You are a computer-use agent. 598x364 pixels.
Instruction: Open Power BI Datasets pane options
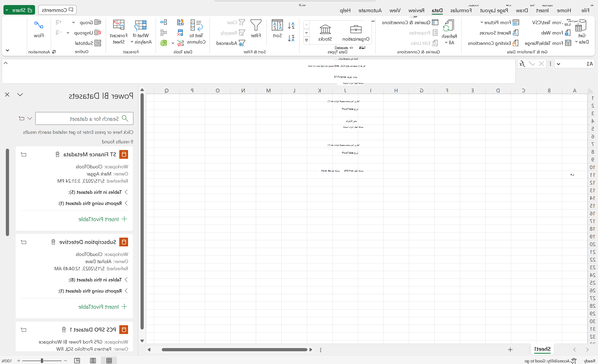tap(20, 95)
